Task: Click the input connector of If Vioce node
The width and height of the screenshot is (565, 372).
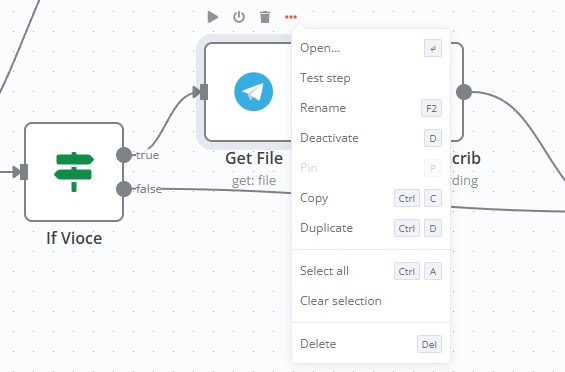Action: point(24,172)
